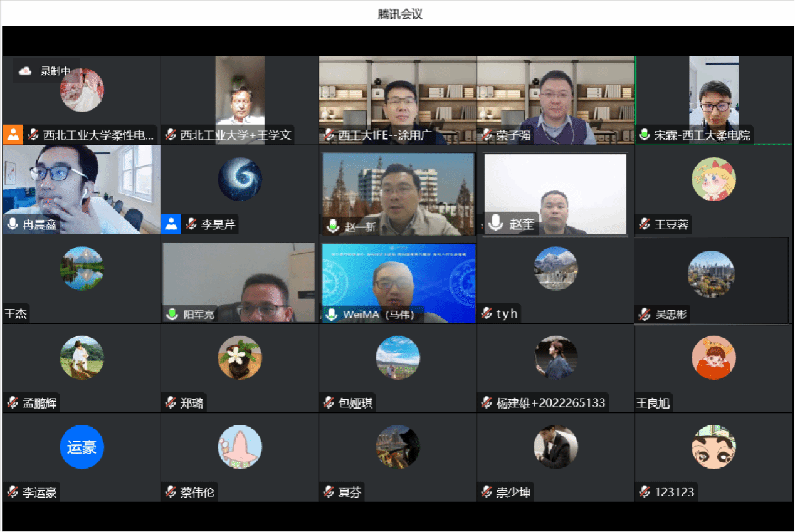Click the cloud recording icon beside 录制中

pyautogui.click(x=25, y=71)
